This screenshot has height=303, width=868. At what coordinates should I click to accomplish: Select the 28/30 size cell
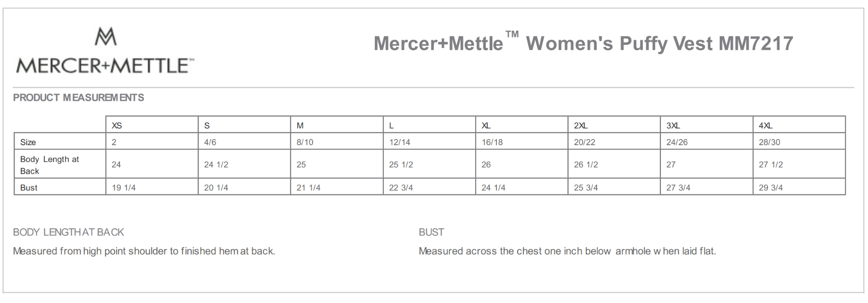769,142
